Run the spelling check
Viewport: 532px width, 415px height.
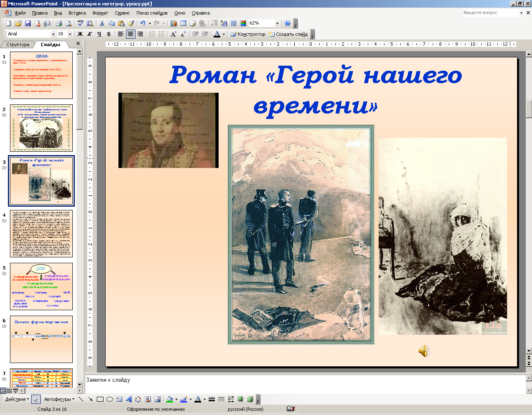click(x=81, y=23)
